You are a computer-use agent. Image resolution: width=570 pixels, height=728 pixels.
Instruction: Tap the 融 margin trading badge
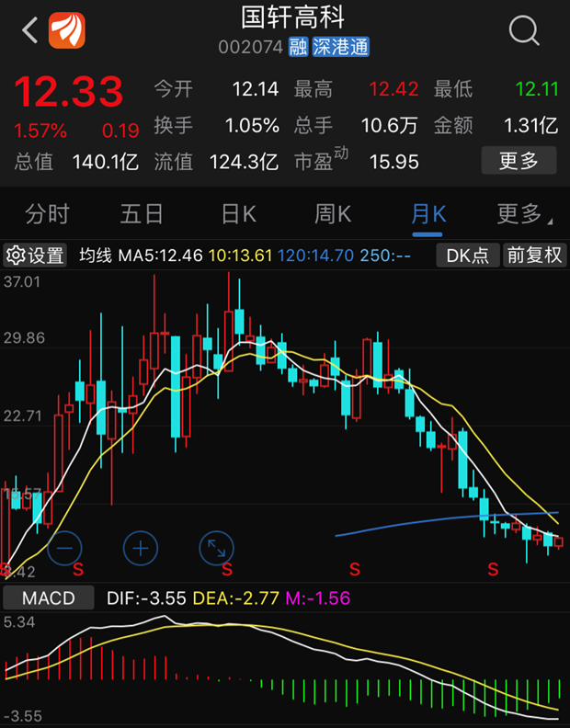[297, 47]
